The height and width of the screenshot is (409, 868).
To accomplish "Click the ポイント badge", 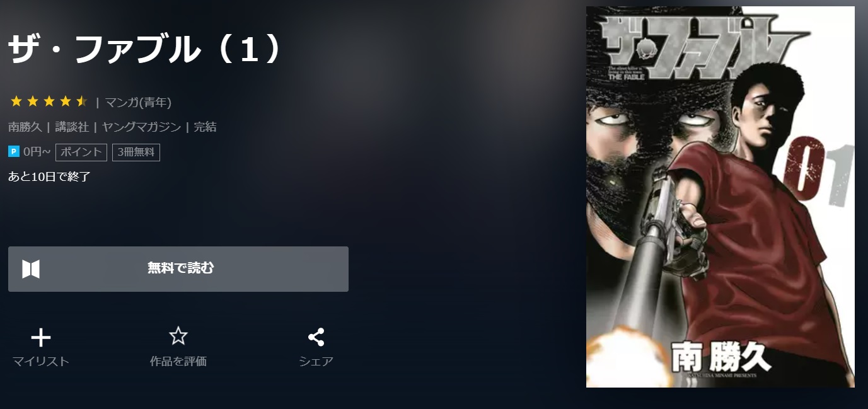I will 81,152.
